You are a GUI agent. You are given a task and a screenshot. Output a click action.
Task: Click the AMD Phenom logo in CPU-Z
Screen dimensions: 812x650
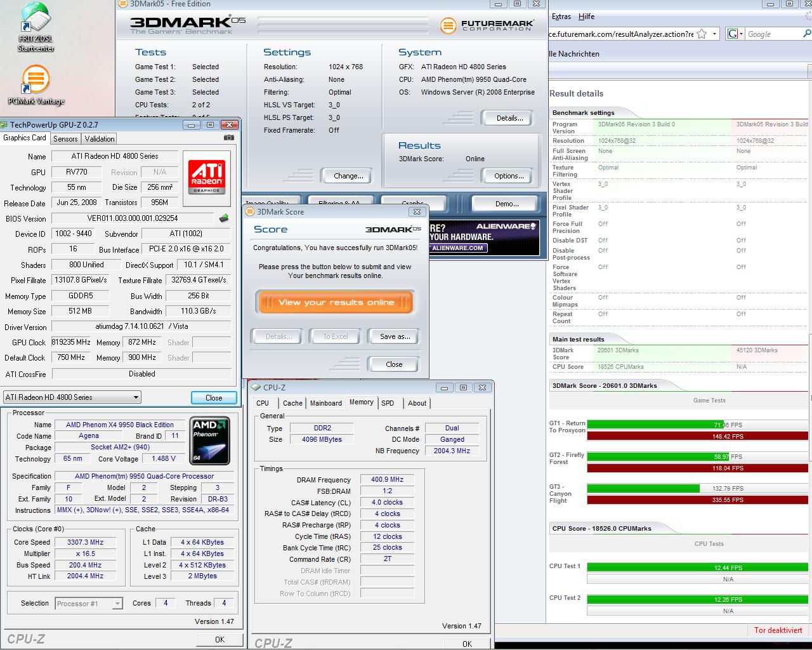[209, 441]
